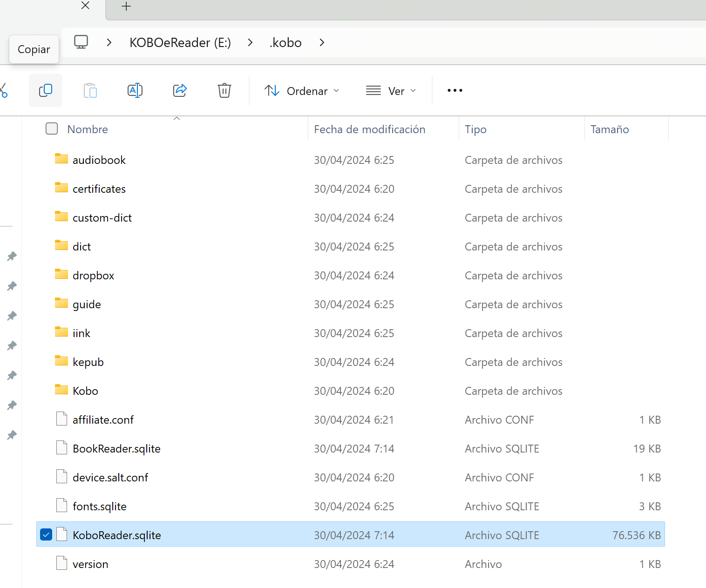The width and height of the screenshot is (706, 588).
Task: Click the Kobo folder icon
Action: (x=61, y=390)
